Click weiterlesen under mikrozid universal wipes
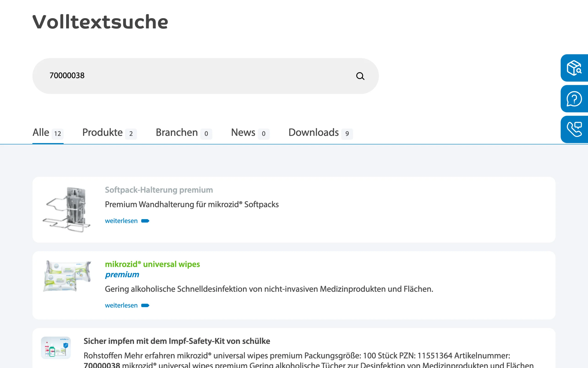Viewport: 588px width, 368px height. pyautogui.click(x=121, y=305)
